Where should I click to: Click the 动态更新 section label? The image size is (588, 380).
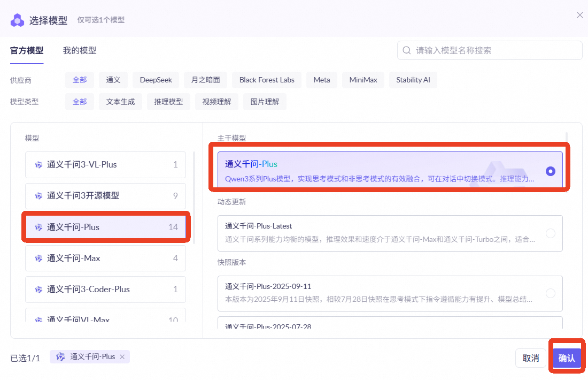[232, 202]
